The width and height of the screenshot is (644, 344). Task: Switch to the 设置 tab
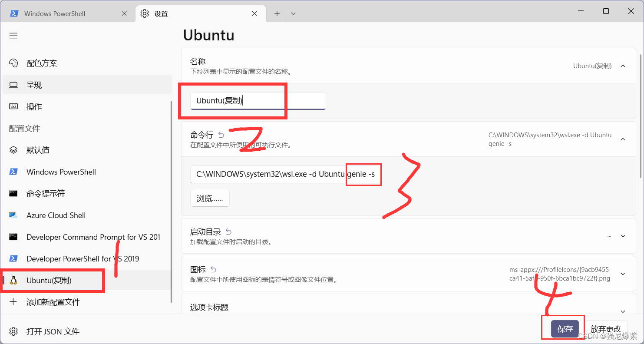tap(200, 13)
